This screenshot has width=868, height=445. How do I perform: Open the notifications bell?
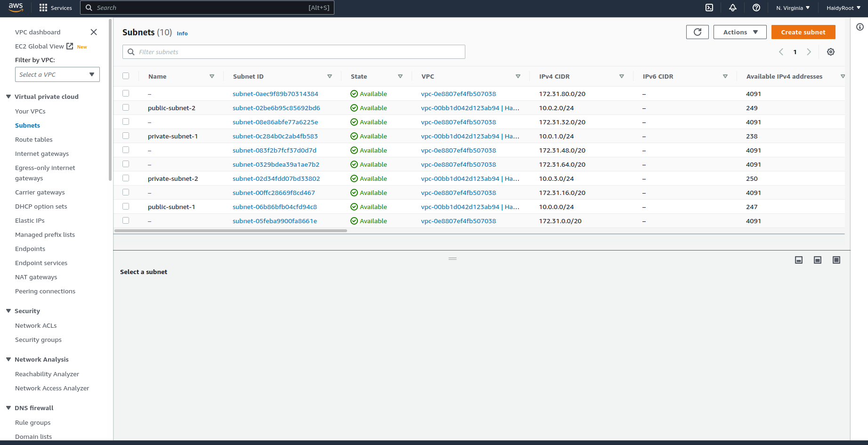click(x=732, y=8)
